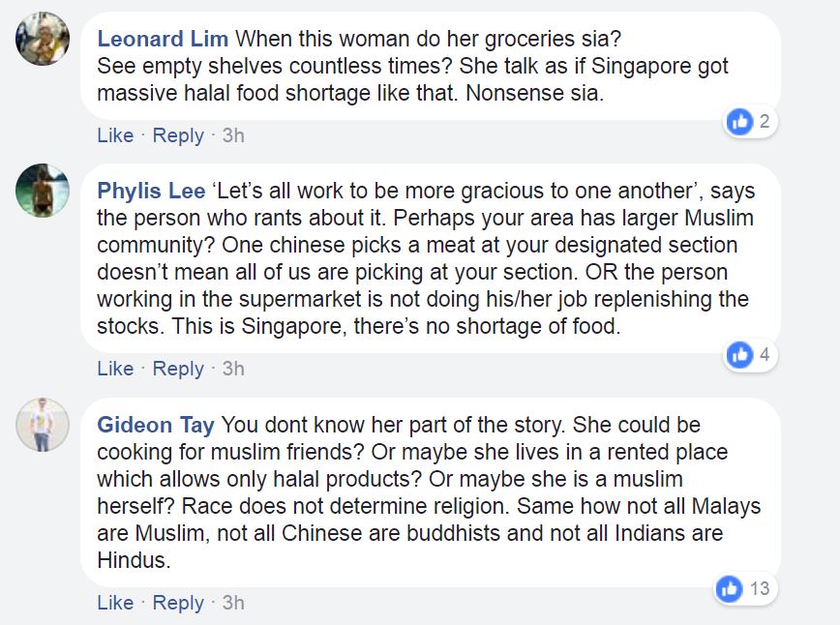
Task: Like Leonard Lim's comment
Action: click(115, 135)
